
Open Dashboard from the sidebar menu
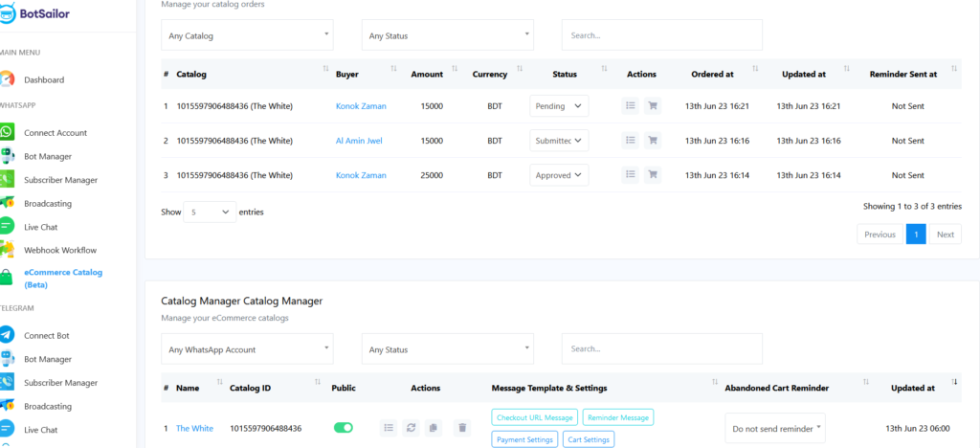click(44, 79)
